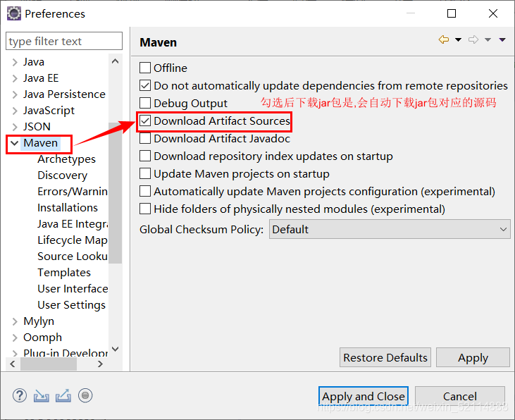Click the Oomph preference recorder icon
Image resolution: width=515 pixels, height=420 pixels.
(85, 395)
